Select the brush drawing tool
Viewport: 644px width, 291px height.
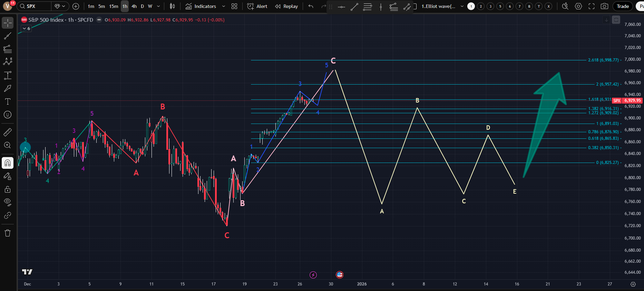8,88
